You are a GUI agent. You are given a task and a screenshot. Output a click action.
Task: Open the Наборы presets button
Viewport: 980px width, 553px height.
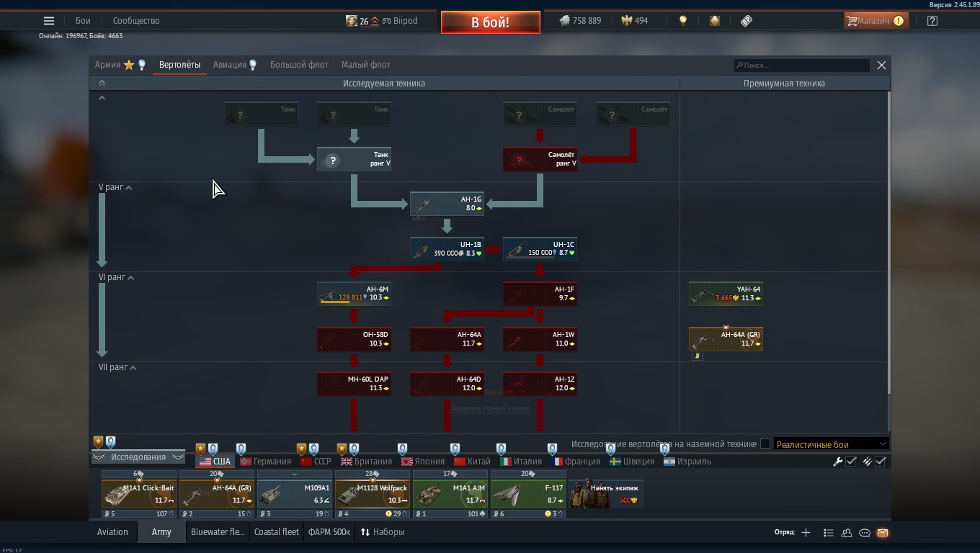pos(383,532)
